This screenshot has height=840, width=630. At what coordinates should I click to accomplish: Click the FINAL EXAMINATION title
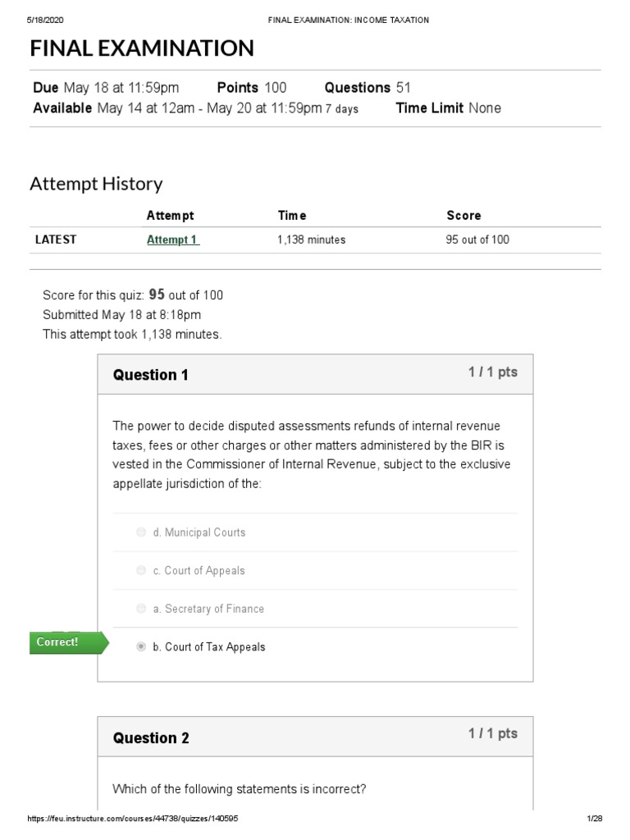141,48
